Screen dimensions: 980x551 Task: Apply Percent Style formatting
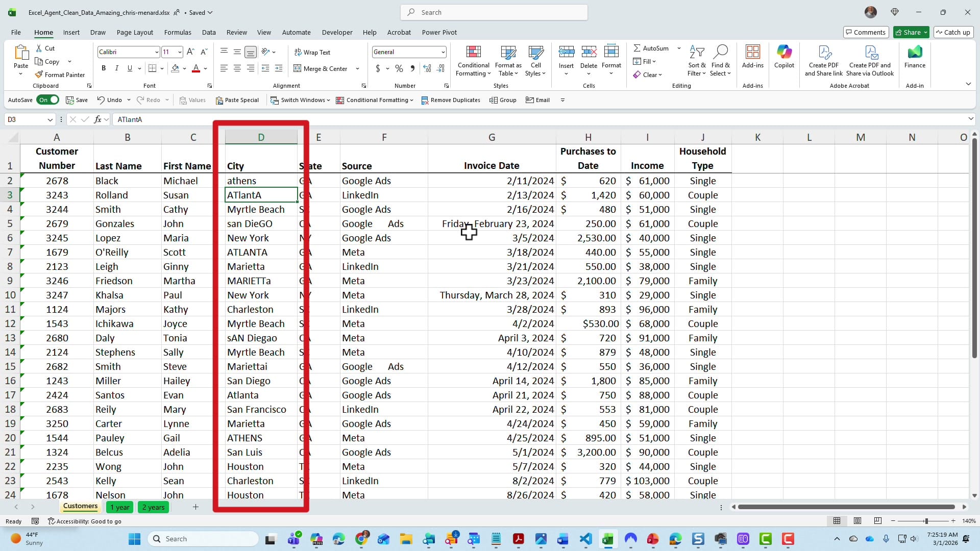tap(399, 68)
